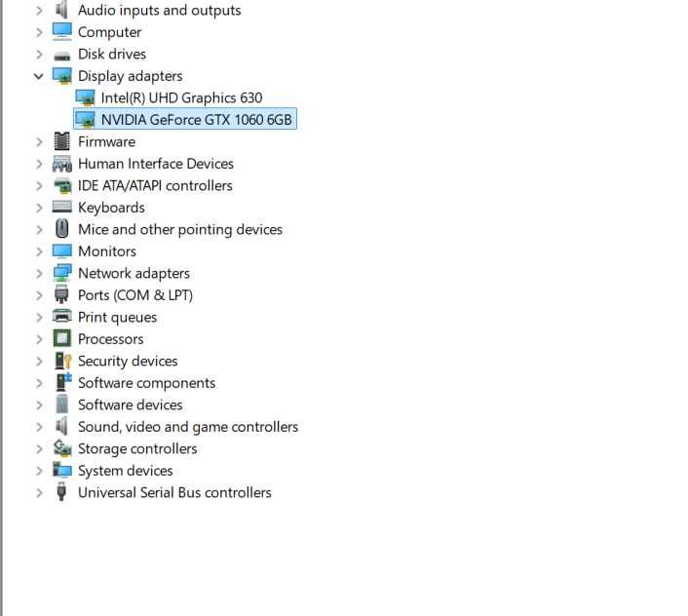This screenshot has width=688, height=616.
Task: Expand Sound, video and game controllers
Action: tap(39, 427)
